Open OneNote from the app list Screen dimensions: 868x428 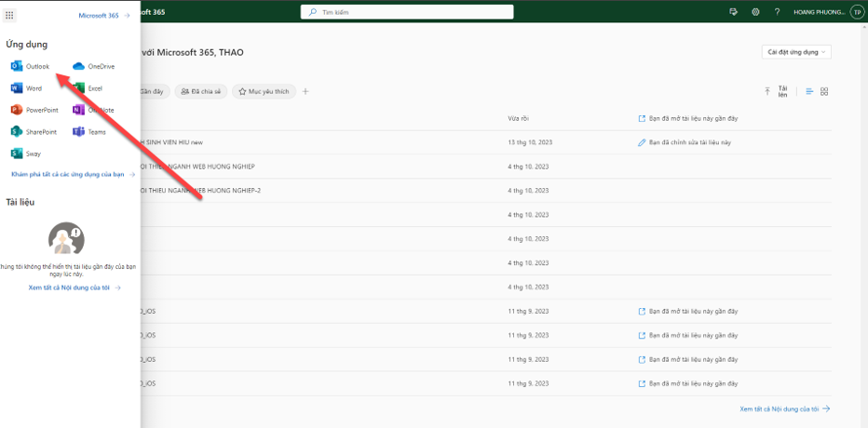93,110
